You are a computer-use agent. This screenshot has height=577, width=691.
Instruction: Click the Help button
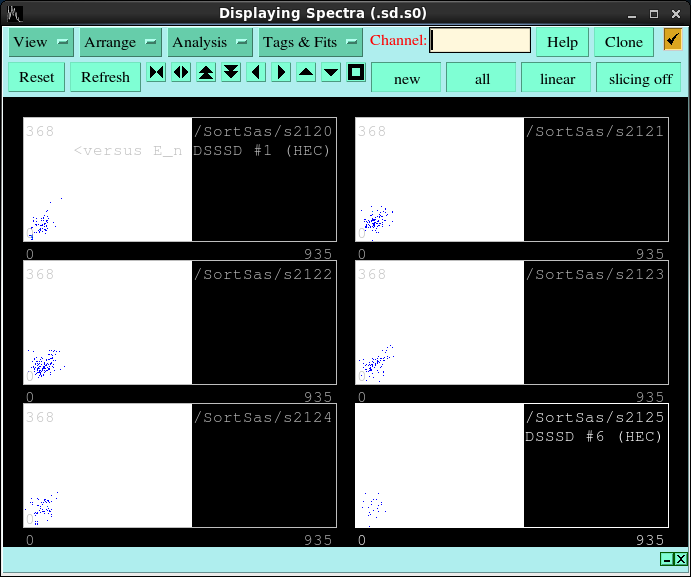[562, 42]
